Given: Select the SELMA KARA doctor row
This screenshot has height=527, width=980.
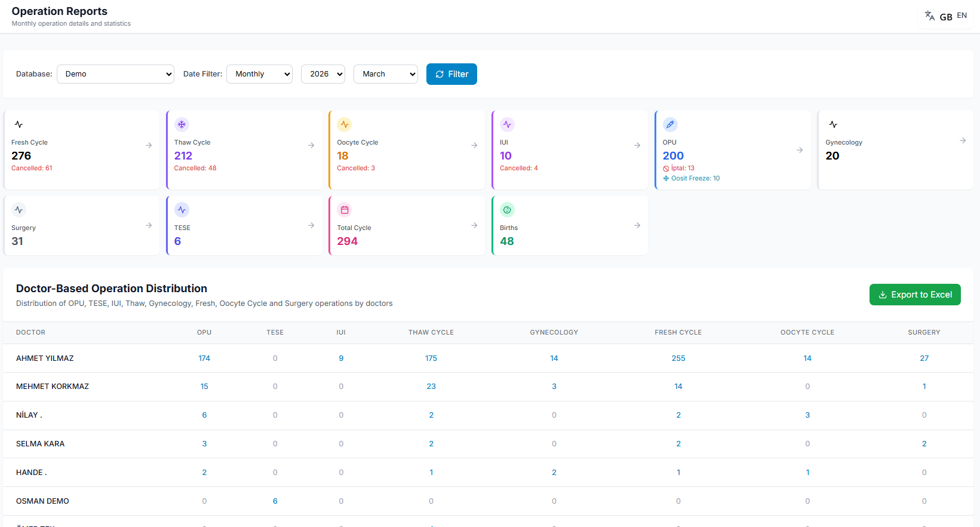Looking at the screenshot, I should coord(488,444).
